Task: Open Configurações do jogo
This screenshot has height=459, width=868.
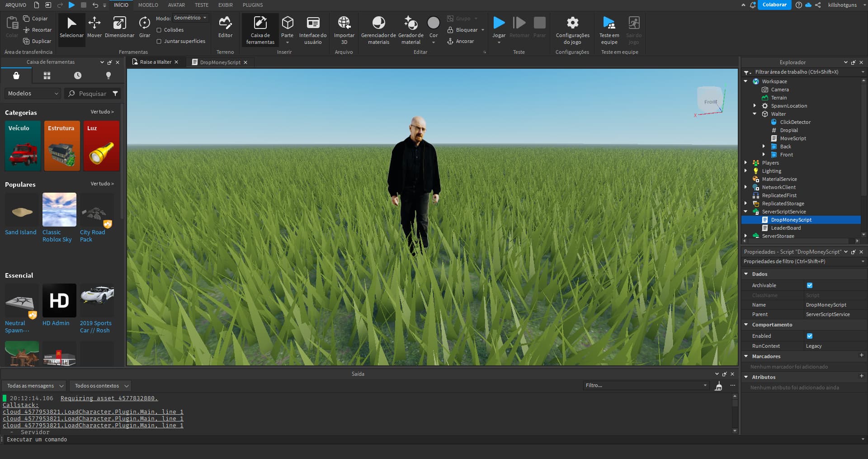Action: (572, 30)
